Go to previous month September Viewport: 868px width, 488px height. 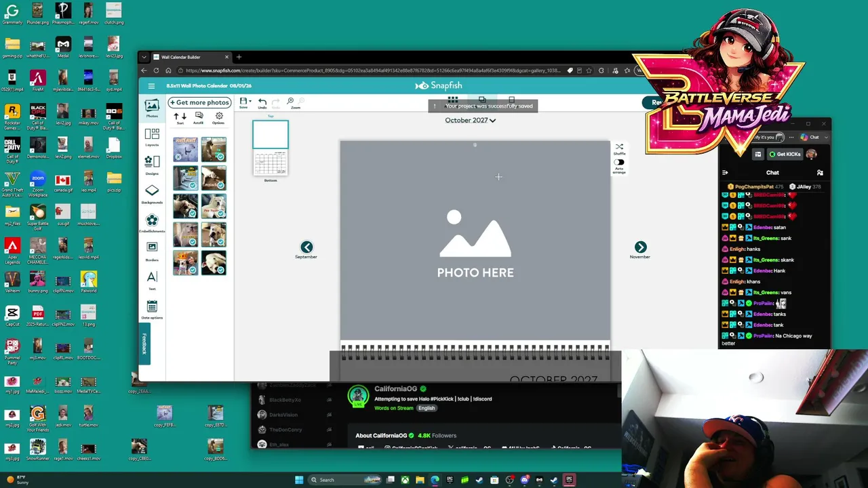(x=307, y=247)
